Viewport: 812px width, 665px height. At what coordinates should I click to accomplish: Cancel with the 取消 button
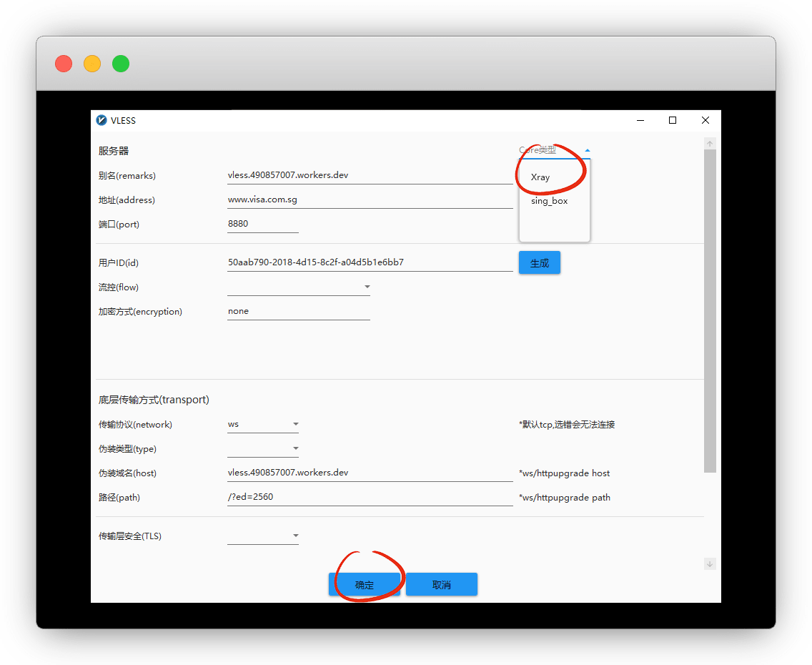442,584
